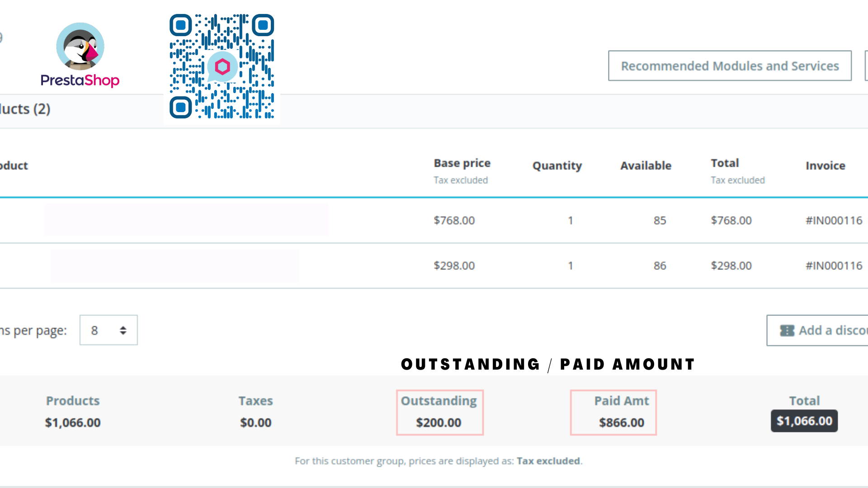Click the per page stepper arrows

pos(123,330)
